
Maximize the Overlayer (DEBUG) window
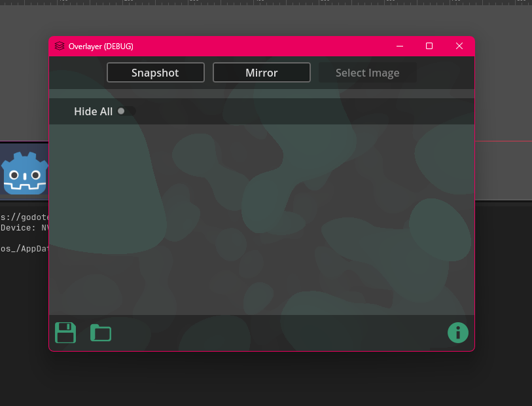(x=429, y=46)
